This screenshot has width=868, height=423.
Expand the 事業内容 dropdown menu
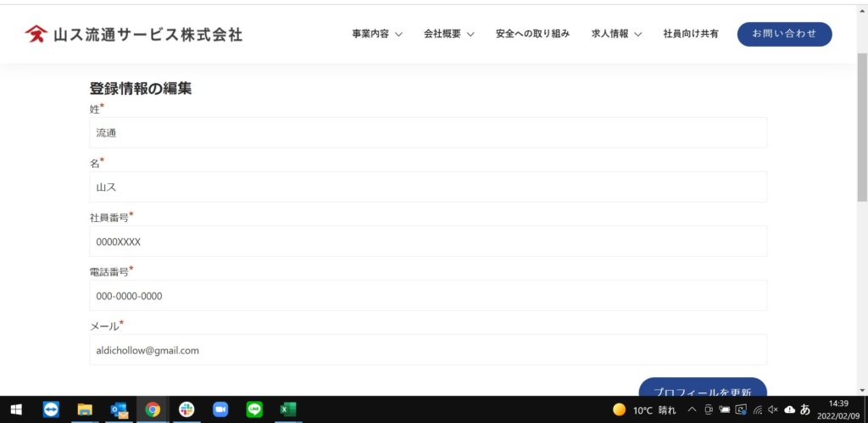coord(377,34)
